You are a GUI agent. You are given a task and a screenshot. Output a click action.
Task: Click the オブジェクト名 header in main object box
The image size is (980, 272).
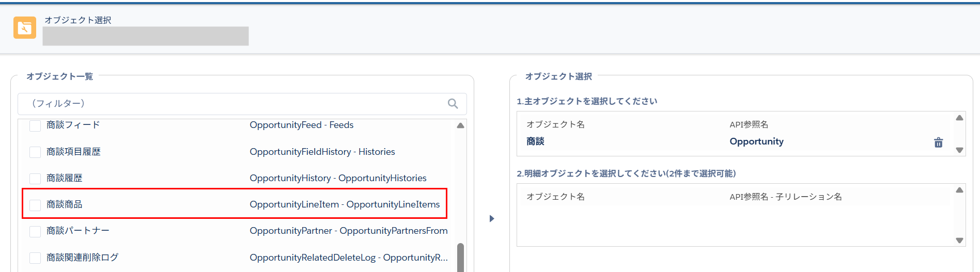[x=555, y=124]
